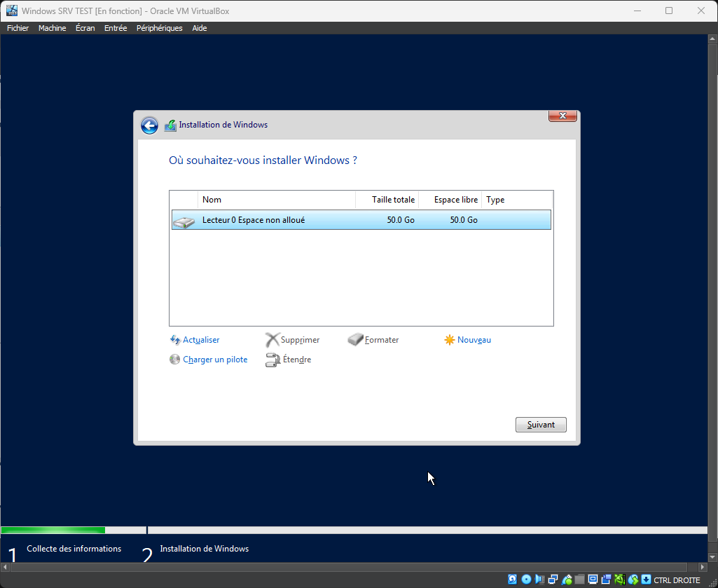Click the display status icon

tap(593, 580)
